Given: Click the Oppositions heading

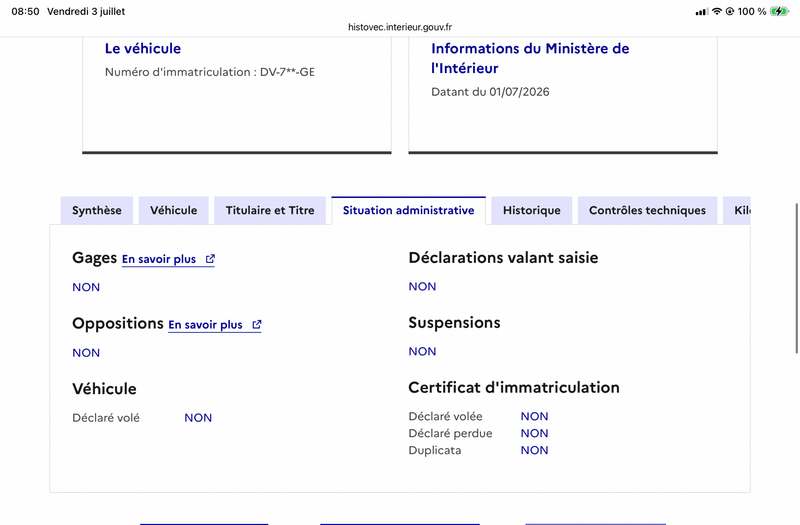Looking at the screenshot, I should 118,323.
